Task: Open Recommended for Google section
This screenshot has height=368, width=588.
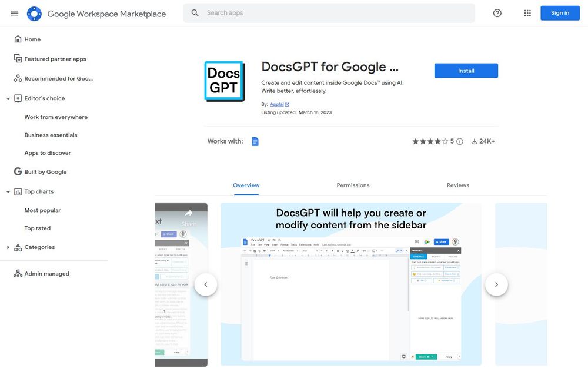Action: pyautogui.click(x=58, y=78)
